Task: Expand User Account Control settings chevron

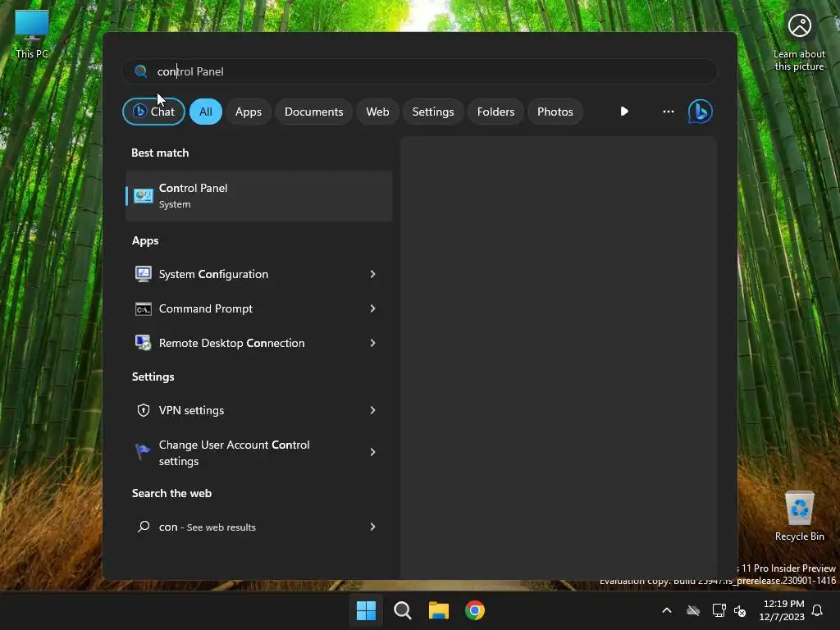Action: [373, 452]
